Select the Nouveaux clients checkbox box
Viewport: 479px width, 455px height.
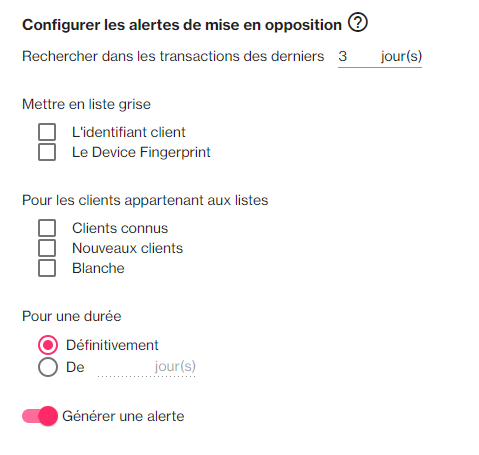[47, 248]
